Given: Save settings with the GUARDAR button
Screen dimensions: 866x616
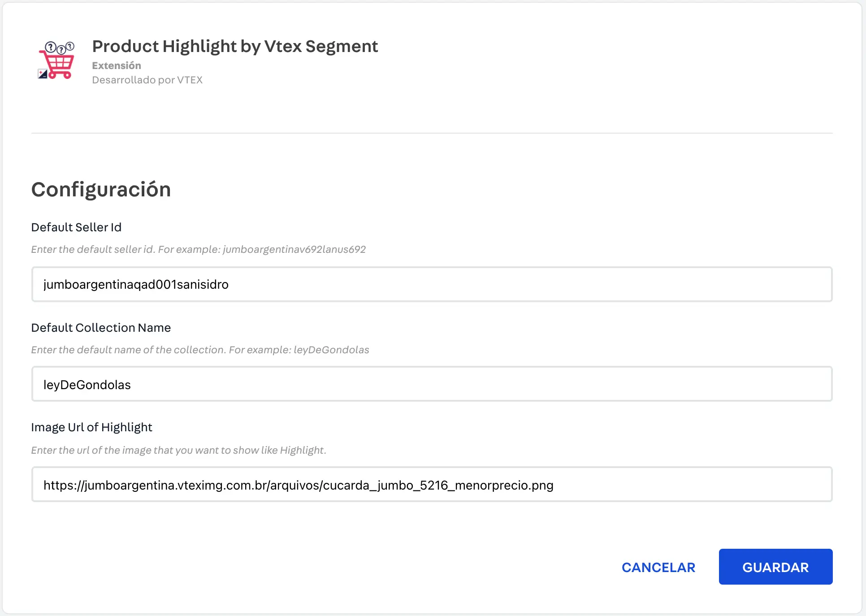Looking at the screenshot, I should (x=775, y=567).
